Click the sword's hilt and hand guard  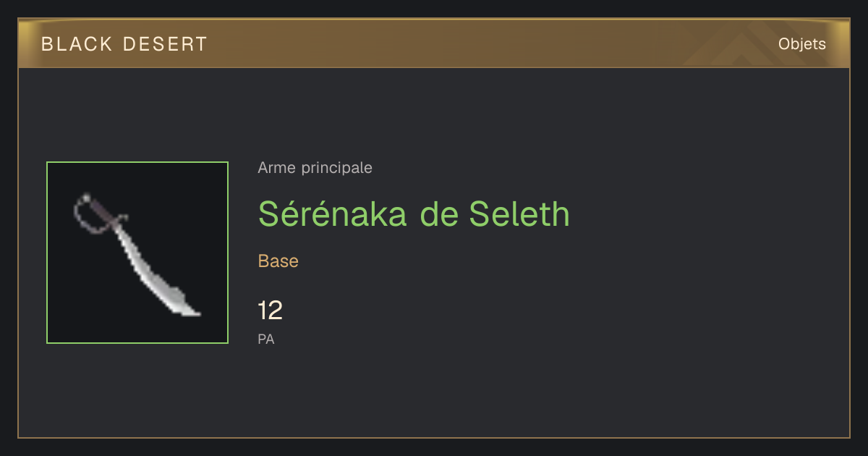[98, 214]
